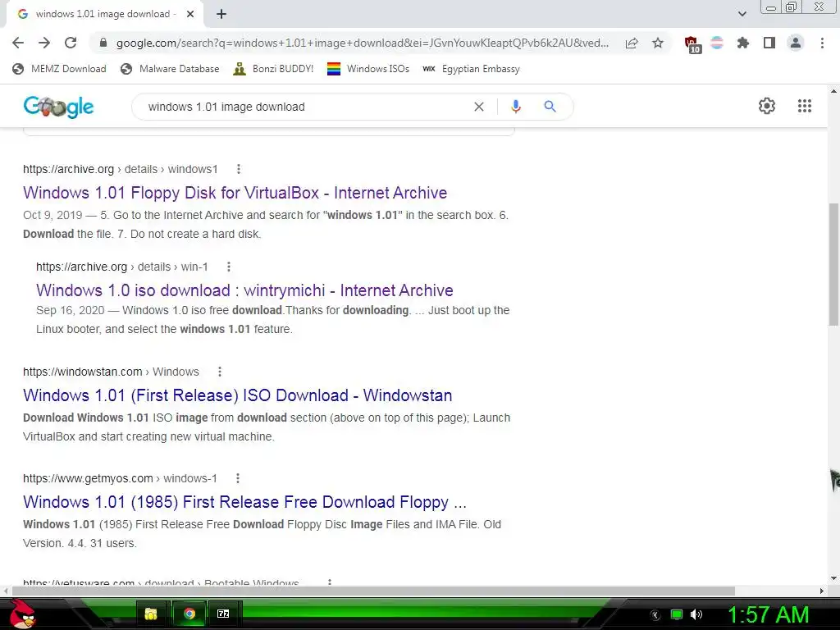The width and height of the screenshot is (840, 630).
Task: Click the lock site info icon
Action: click(103, 43)
